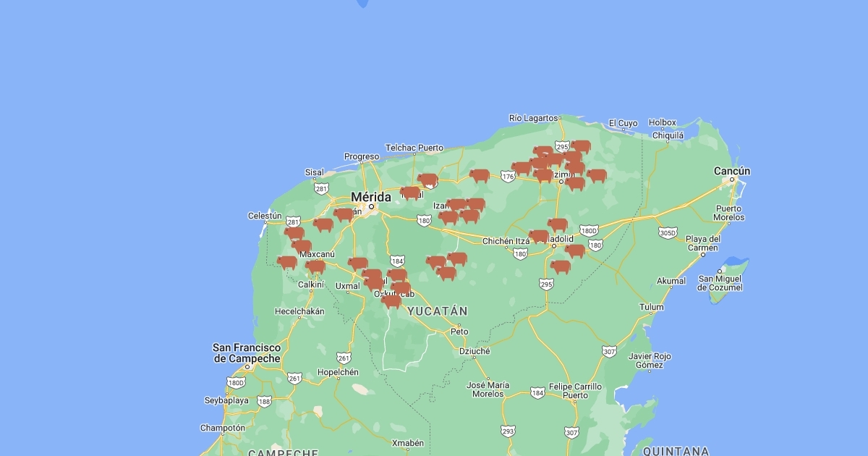Select the cow marker directly above Calkiní

tap(315, 266)
